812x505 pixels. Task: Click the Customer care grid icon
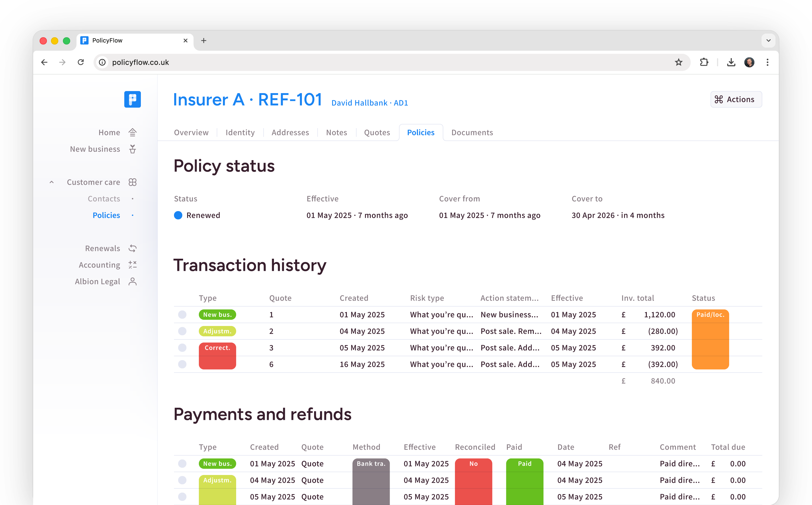132,182
